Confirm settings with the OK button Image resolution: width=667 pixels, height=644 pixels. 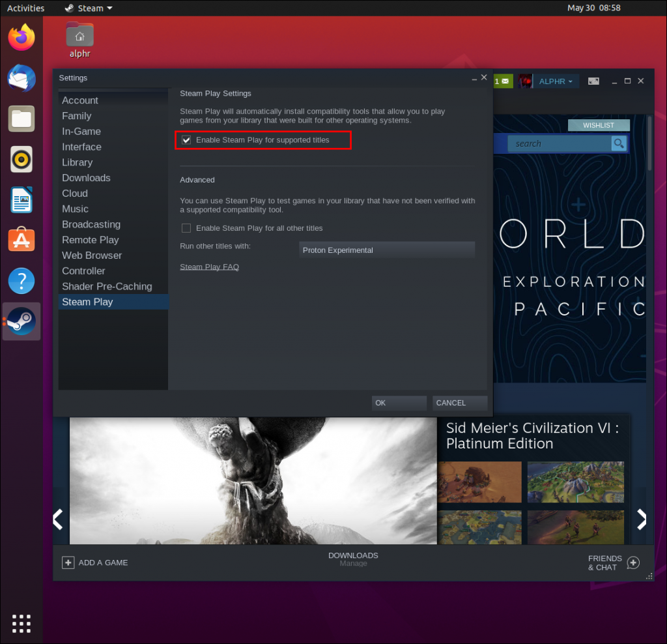coord(399,403)
